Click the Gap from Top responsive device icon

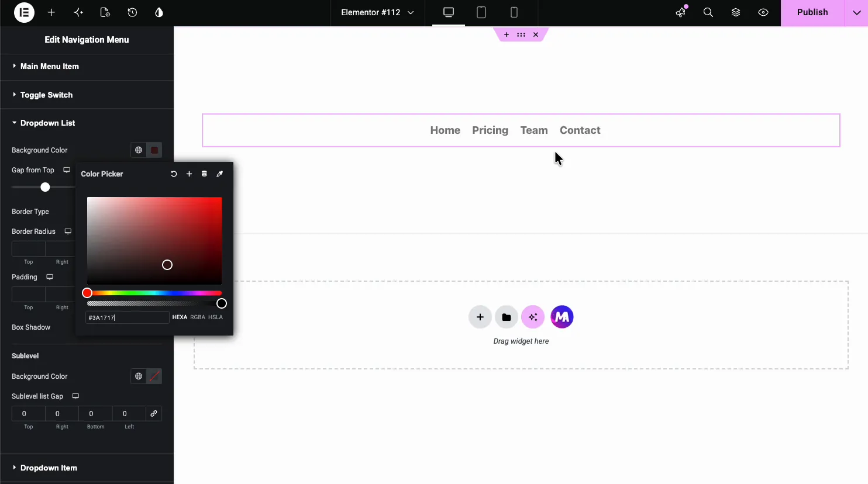[x=67, y=170]
